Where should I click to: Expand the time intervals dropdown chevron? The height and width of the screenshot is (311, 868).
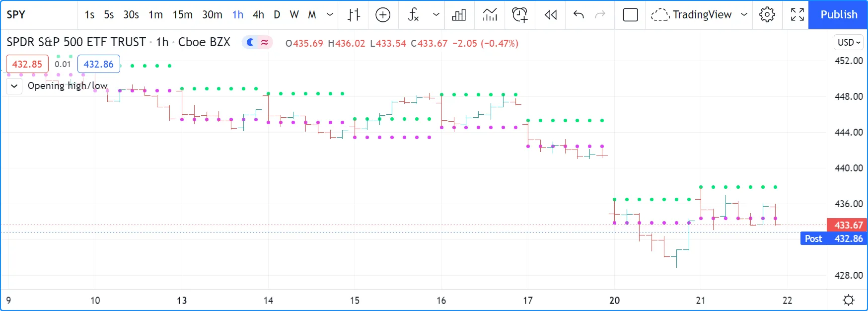pyautogui.click(x=330, y=15)
